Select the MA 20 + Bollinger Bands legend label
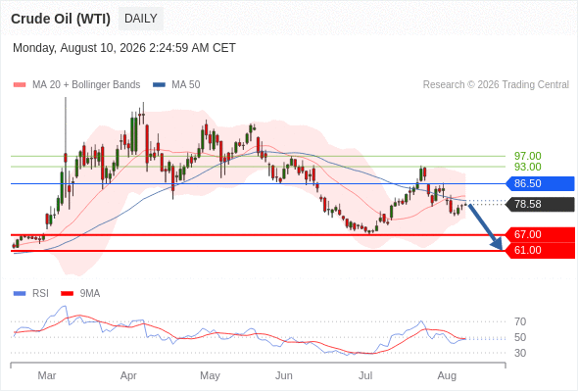 [x=86, y=85]
